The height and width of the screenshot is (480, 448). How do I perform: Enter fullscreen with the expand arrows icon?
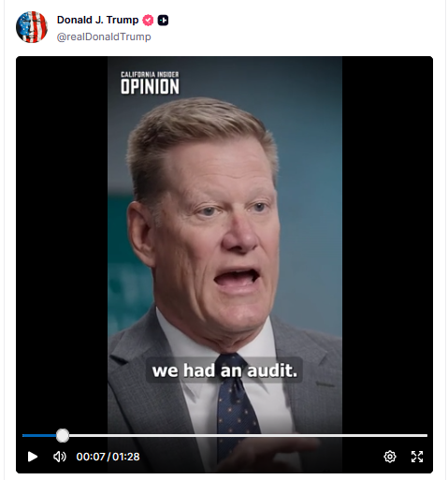417,457
